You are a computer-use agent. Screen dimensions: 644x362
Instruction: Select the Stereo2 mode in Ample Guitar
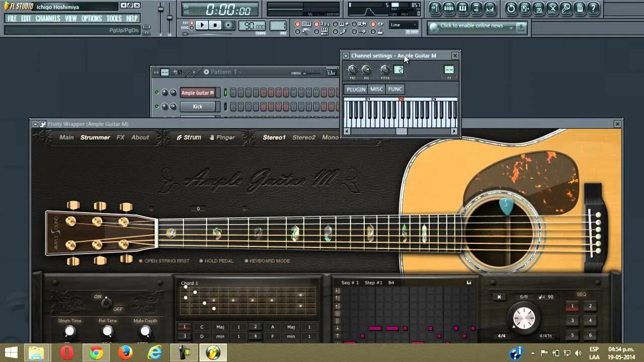pos(304,137)
